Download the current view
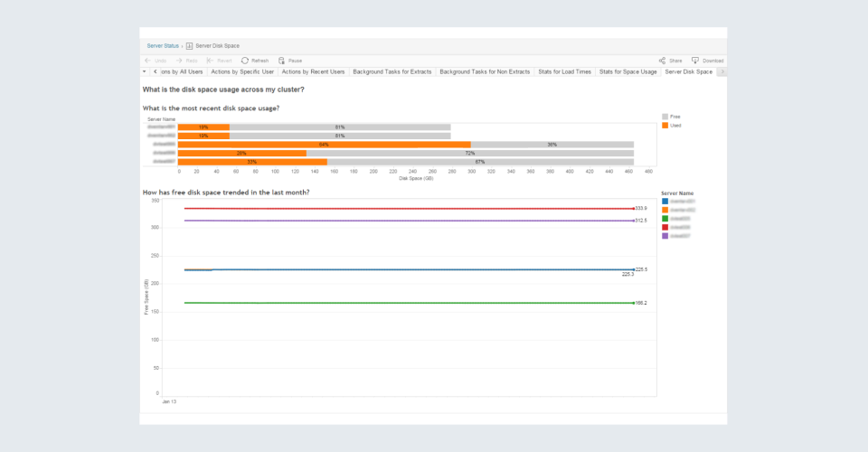 (x=695, y=61)
